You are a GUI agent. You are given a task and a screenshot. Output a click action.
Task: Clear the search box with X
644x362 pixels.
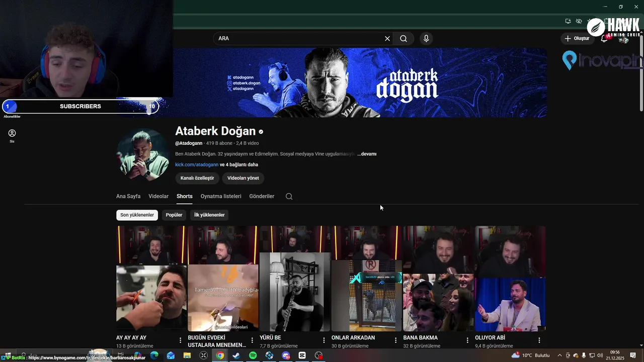(387, 39)
